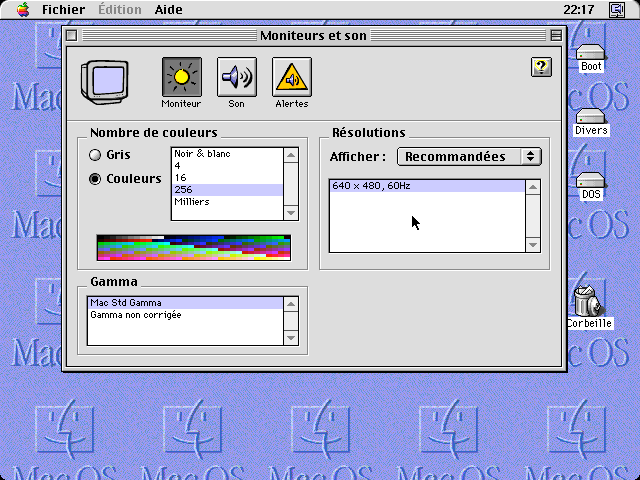Open the Apple menu
This screenshot has width=640, height=480.
tap(23, 9)
